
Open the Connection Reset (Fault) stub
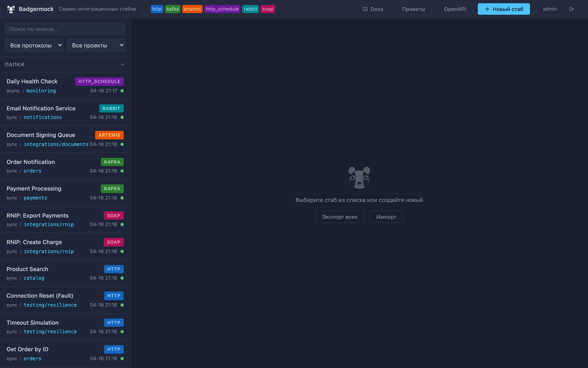tap(65, 300)
